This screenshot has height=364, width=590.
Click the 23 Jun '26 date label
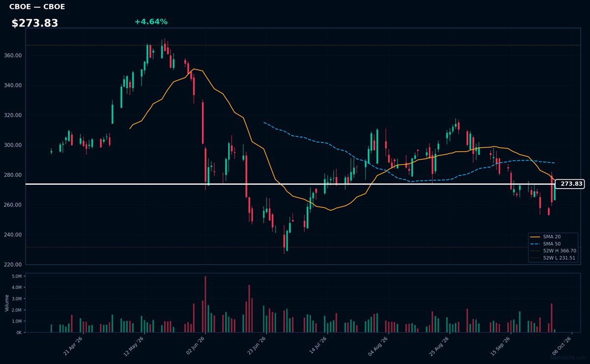257,346
